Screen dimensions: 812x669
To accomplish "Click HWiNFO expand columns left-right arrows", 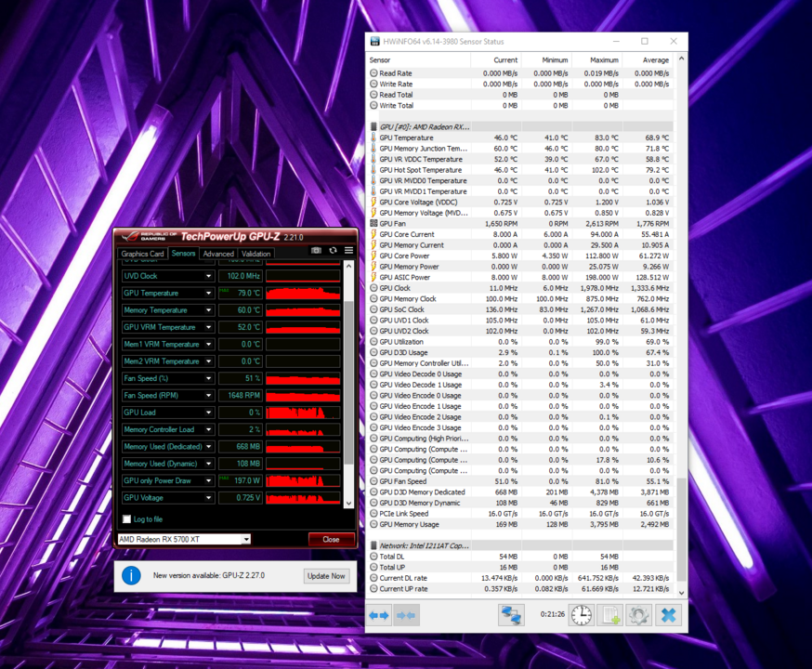I will 379,615.
